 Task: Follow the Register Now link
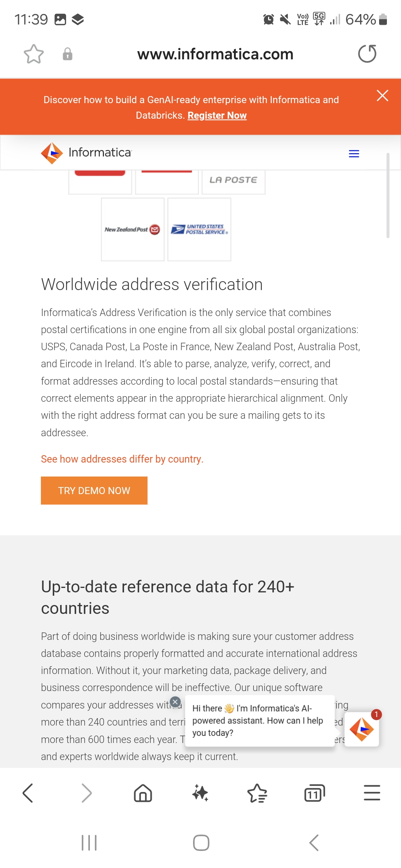[217, 115]
